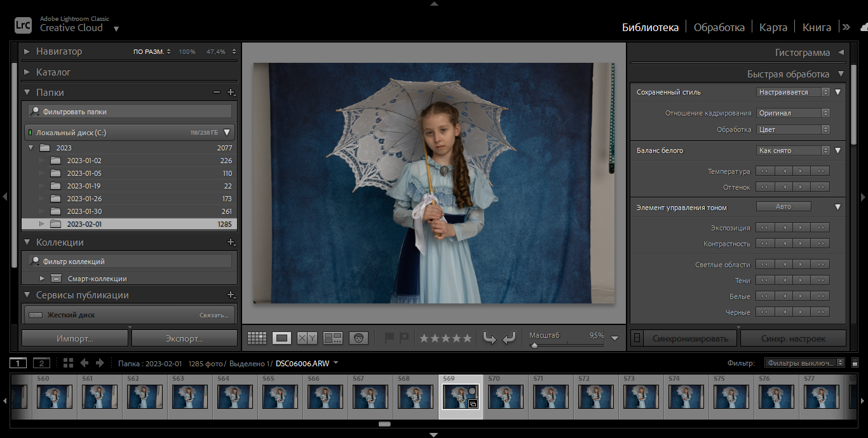
Task: Add a new folder with the plus icon
Action: (231, 93)
